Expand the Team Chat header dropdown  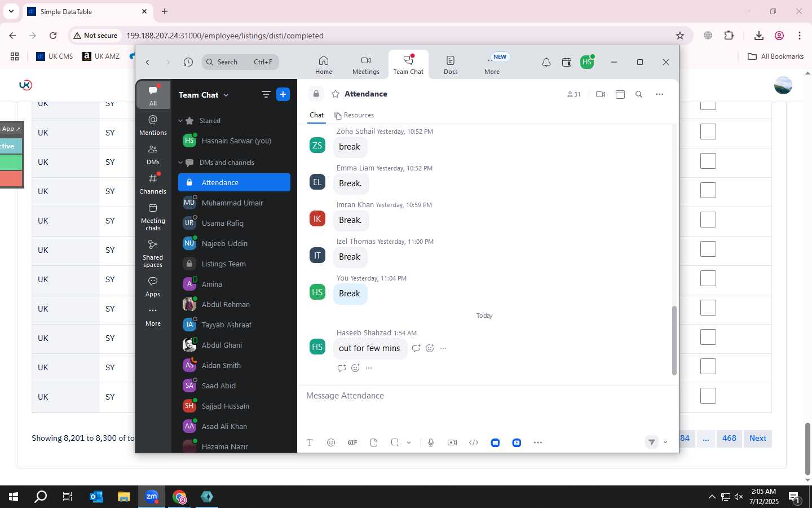click(x=226, y=95)
